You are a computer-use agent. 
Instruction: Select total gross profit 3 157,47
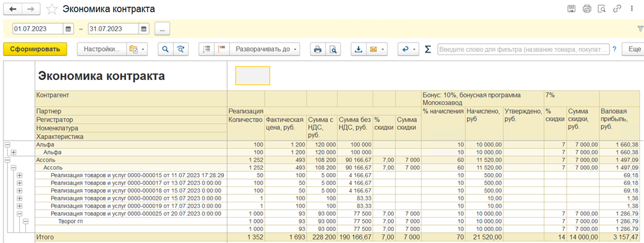coord(627,237)
